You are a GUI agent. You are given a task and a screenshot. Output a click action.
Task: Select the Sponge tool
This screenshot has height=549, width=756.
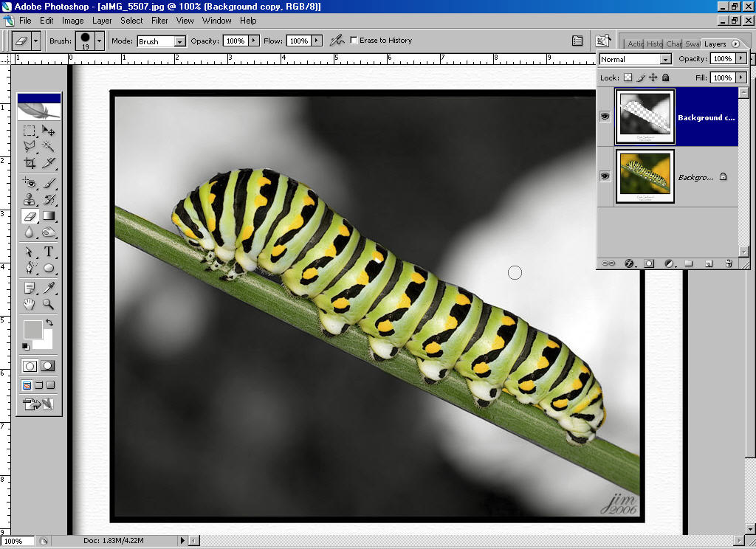click(48, 232)
